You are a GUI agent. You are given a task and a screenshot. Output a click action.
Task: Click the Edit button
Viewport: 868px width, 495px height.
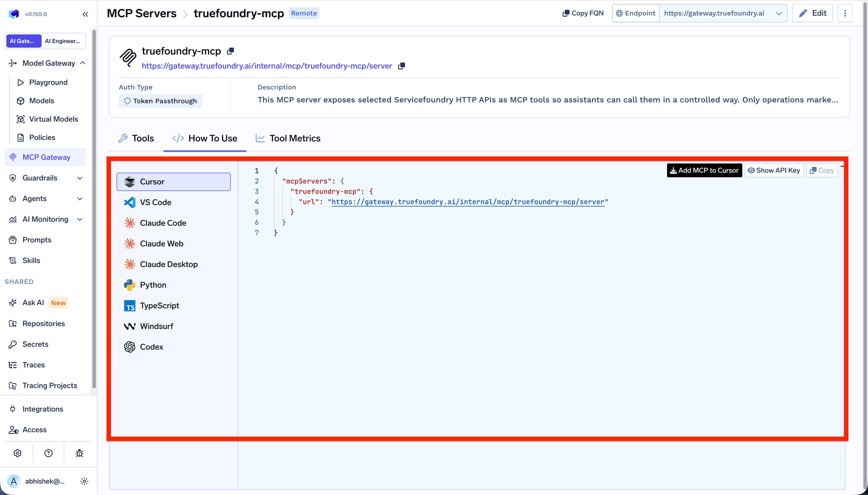[x=812, y=13]
